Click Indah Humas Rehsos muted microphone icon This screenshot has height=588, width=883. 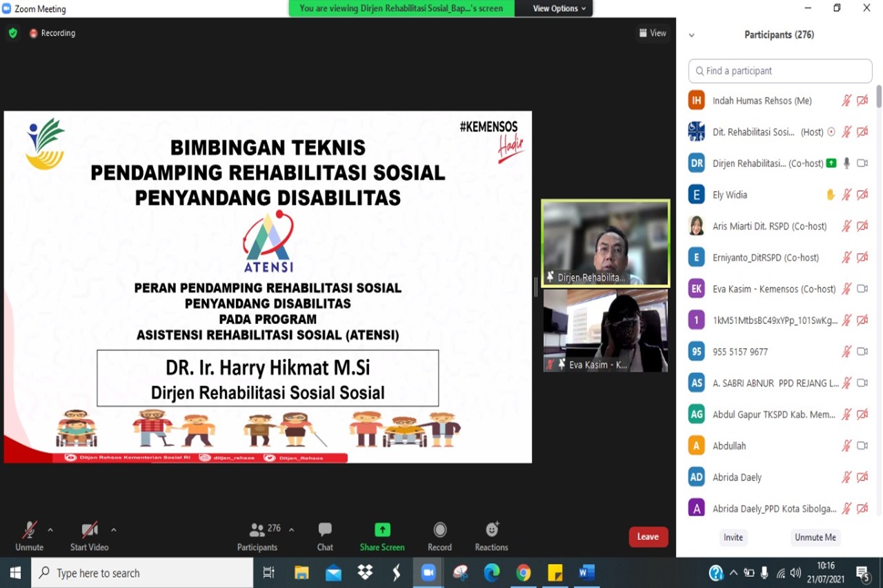pyautogui.click(x=846, y=101)
